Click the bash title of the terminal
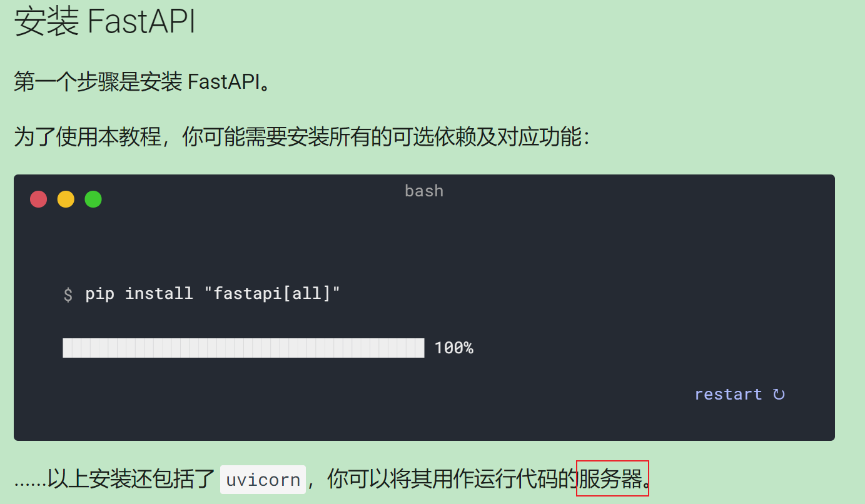865x504 pixels. [x=424, y=191]
